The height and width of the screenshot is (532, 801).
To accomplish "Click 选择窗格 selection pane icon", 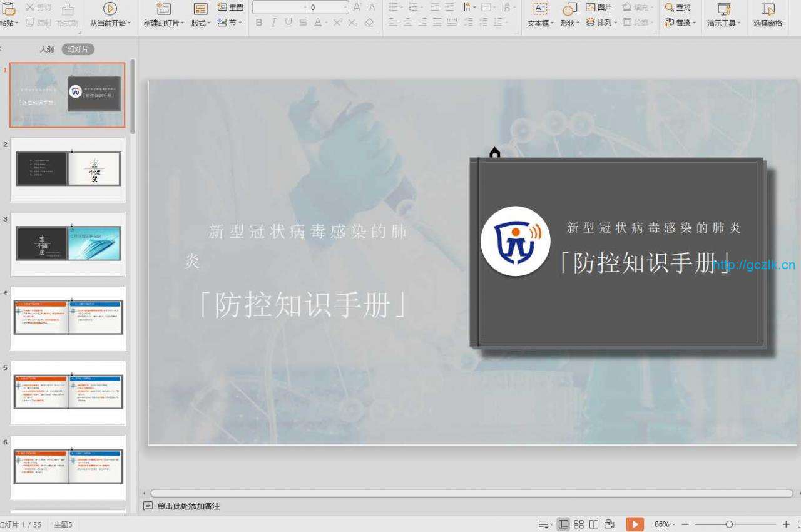I will click(767, 9).
